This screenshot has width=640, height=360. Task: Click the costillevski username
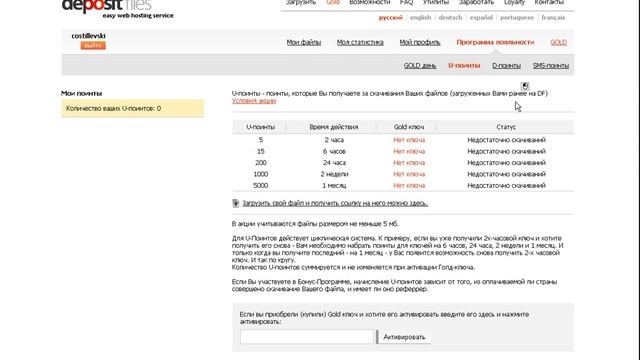click(x=88, y=36)
